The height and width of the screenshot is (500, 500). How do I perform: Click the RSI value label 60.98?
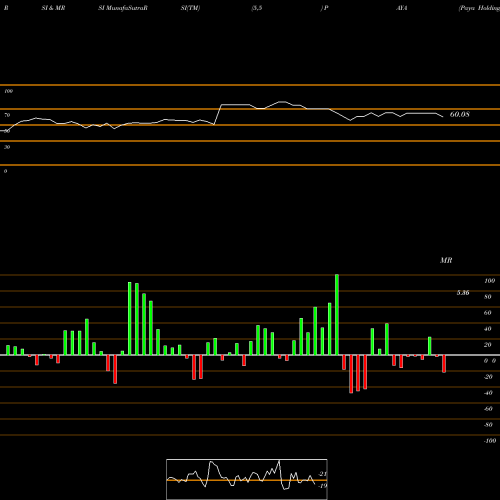(460, 114)
